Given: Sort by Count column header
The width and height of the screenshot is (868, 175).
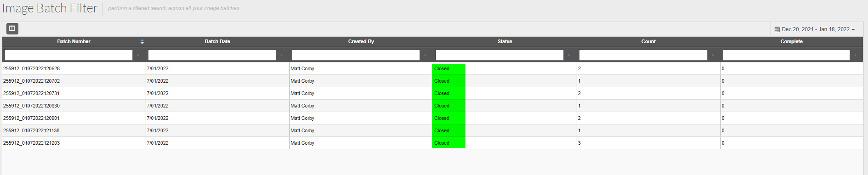Looking at the screenshot, I should click(648, 41).
